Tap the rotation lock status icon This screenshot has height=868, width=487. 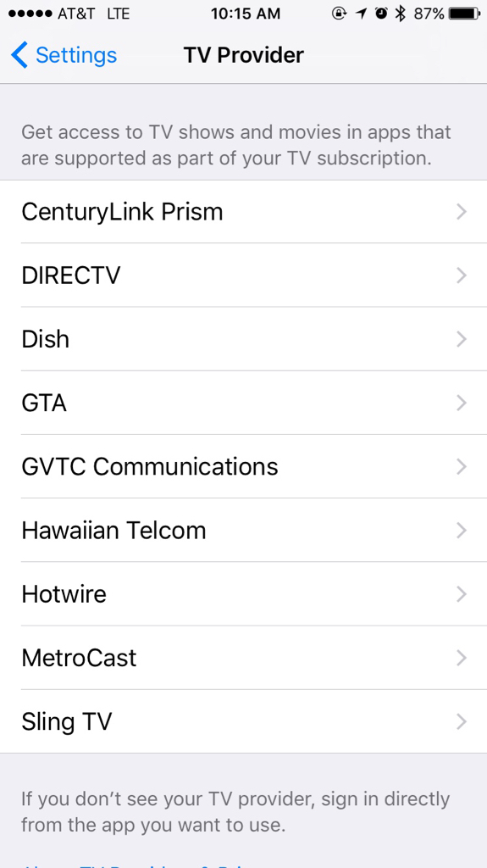tap(339, 14)
